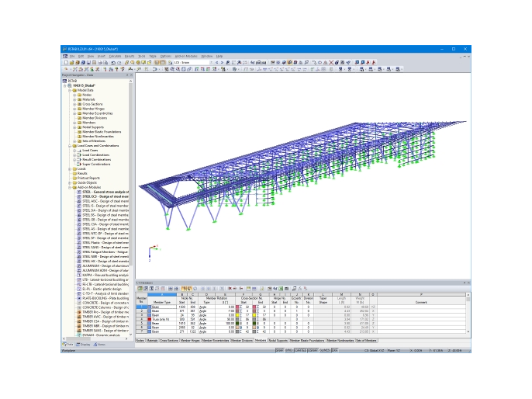Viewport: 532px width, 399px height.
Task: Click the Open file toolbar icon
Action: pyautogui.click(x=72, y=62)
